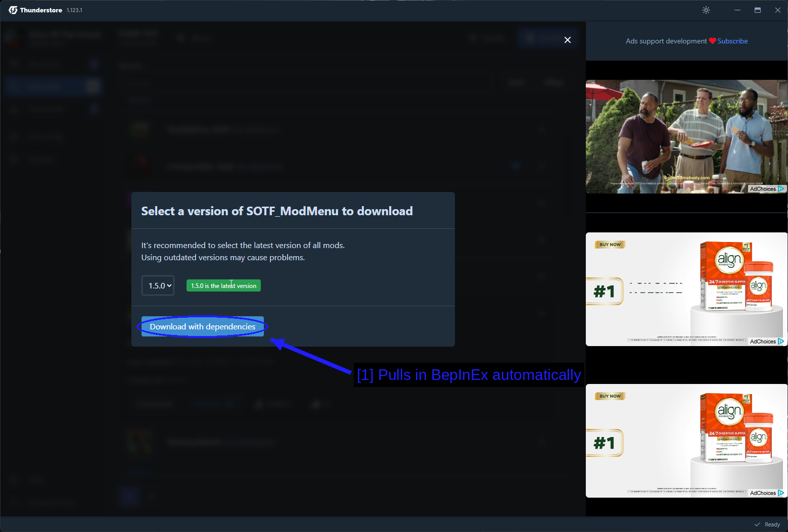Open the Subscribe link
This screenshot has width=788, height=532.
(x=732, y=41)
